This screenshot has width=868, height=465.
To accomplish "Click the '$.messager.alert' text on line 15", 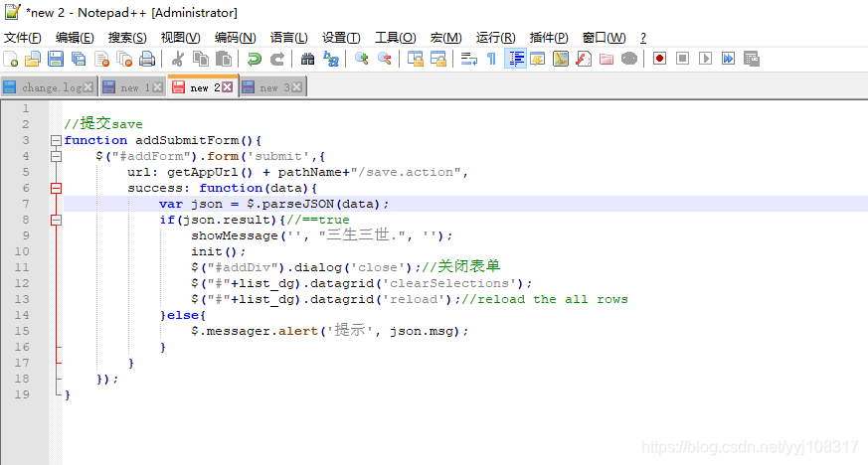I will pyautogui.click(x=255, y=331).
